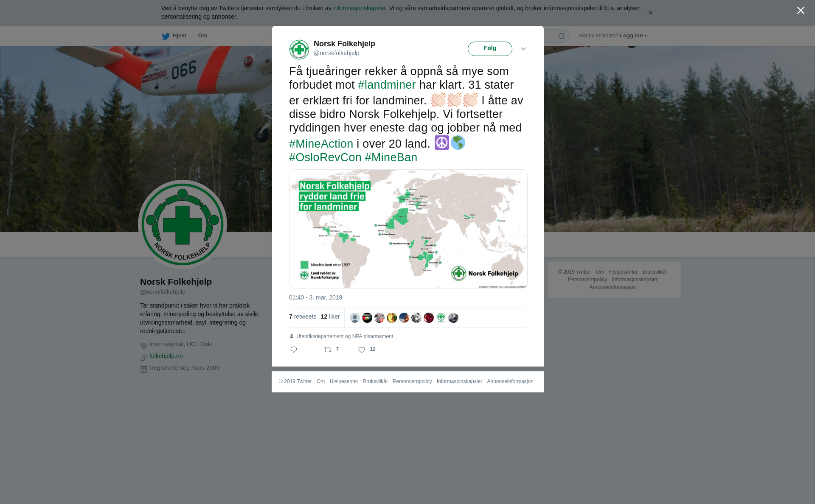The height and width of the screenshot is (504, 815).
Task: Visit the folkehjelp.no website link
Action: pos(166,356)
